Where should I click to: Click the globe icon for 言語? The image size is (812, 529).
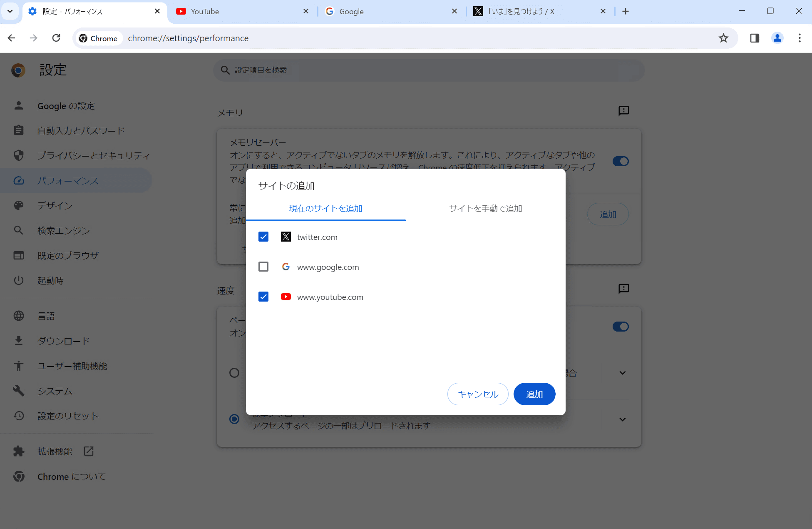point(19,316)
